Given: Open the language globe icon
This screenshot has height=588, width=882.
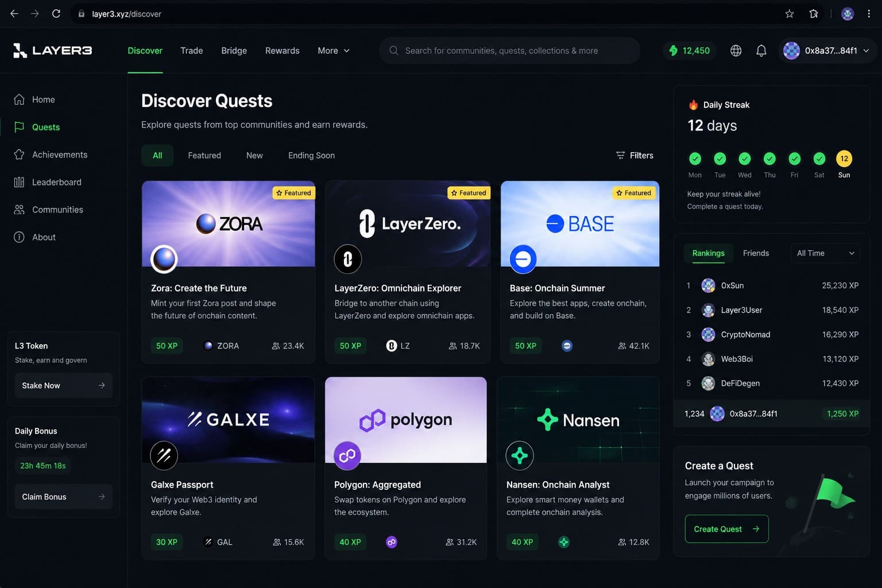Looking at the screenshot, I should click(736, 51).
